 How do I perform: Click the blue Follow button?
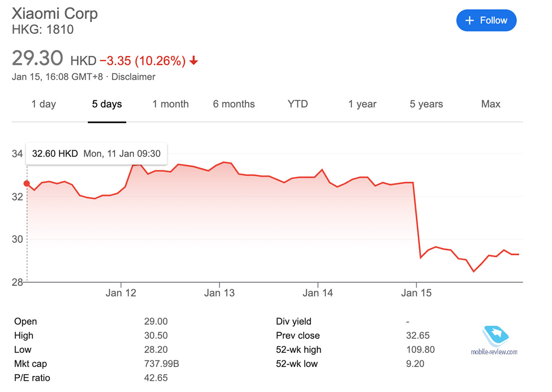pos(486,21)
